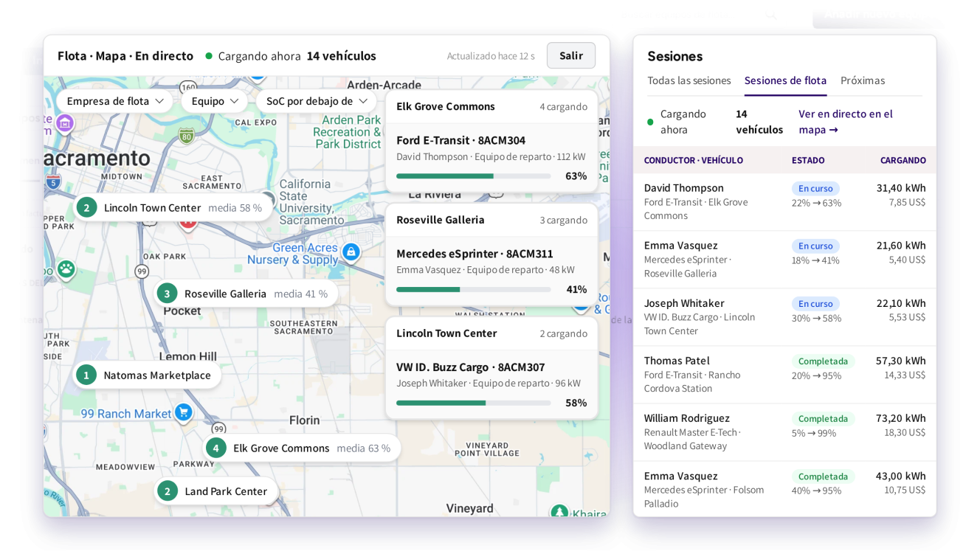Click Emma Vasquez's Folsom Palladio session

pyautogui.click(x=784, y=489)
